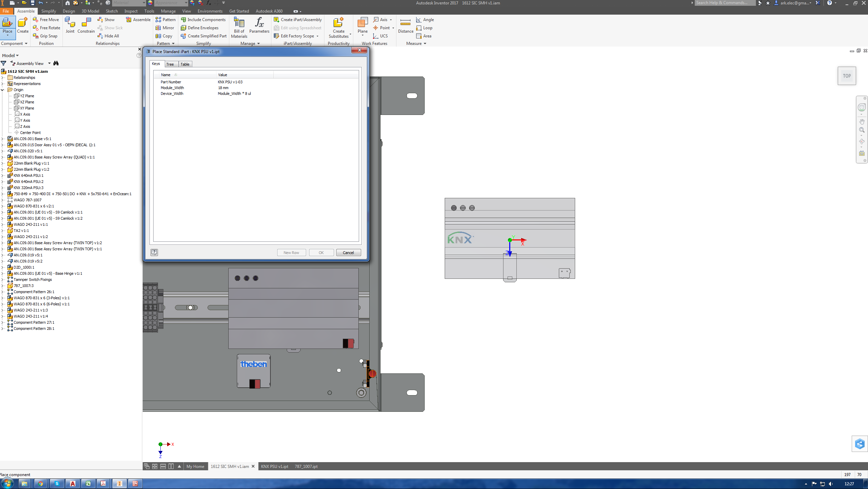Cancel the Place Standard iPart dialog

point(348,252)
